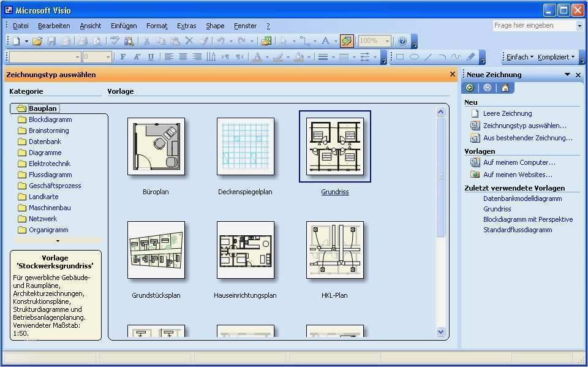Open the Neue Zeichnung pane dropdown arrow
Screen dimensions: 588x367
click(567, 75)
